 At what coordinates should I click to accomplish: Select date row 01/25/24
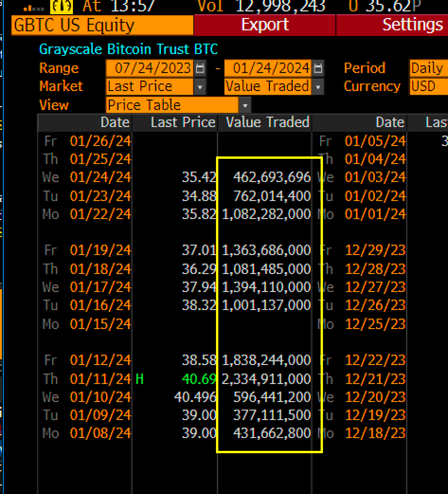point(100,159)
